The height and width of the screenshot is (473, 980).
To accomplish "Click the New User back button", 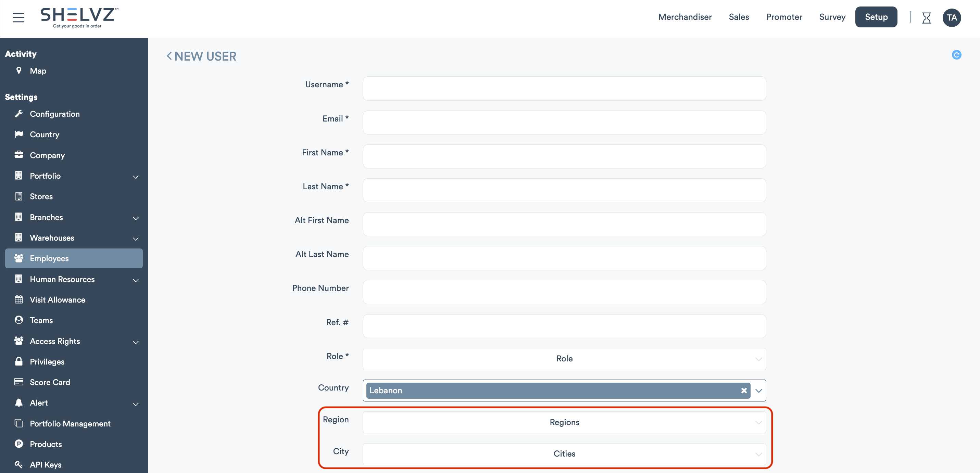I will pos(169,56).
